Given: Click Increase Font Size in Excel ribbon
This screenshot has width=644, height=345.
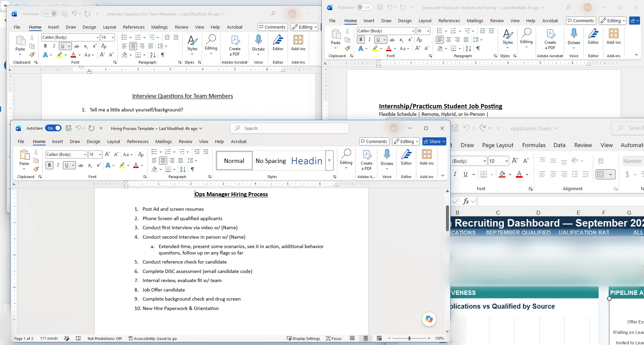Looking at the screenshot, I should (515, 161).
